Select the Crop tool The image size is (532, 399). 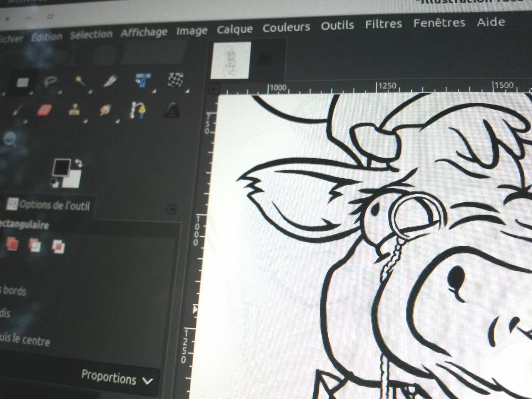[111, 81]
